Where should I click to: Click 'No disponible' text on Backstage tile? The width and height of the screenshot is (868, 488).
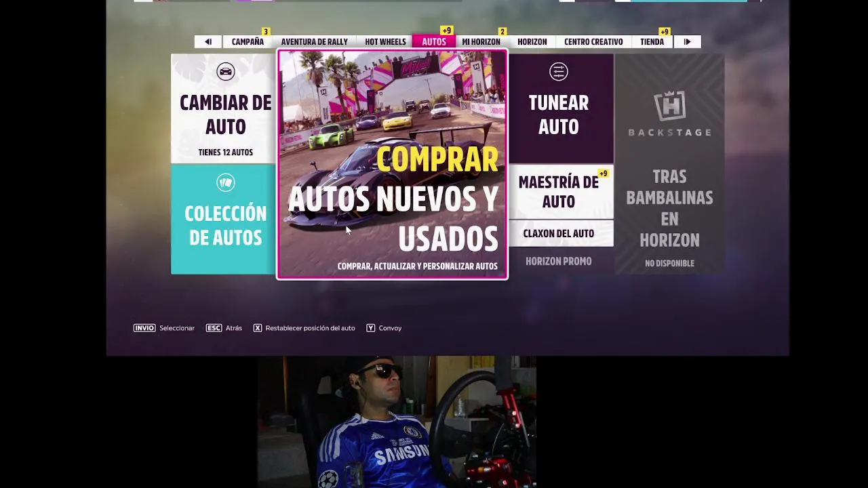click(669, 264)
